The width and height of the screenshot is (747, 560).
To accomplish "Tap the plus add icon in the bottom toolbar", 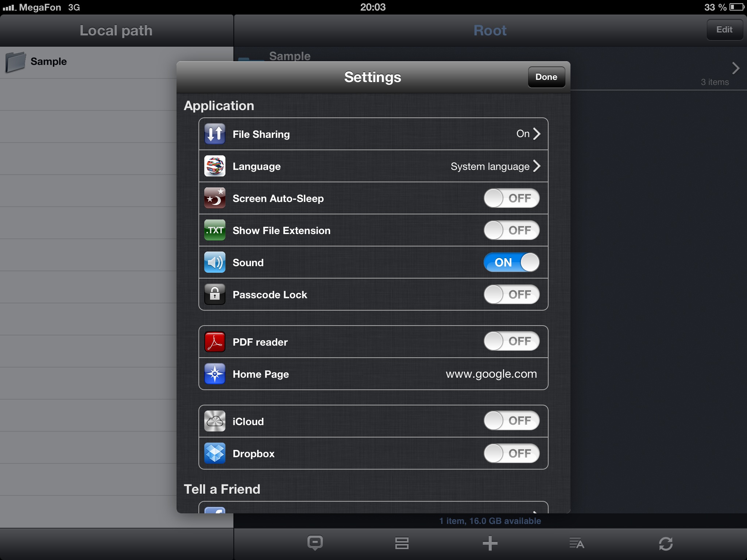I will tap(490, 543).
